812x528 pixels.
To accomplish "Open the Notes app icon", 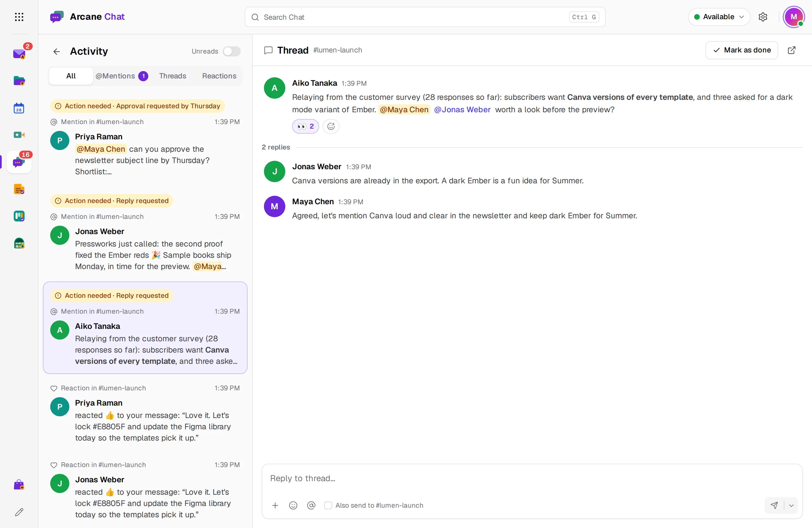I will pos(19,189).
